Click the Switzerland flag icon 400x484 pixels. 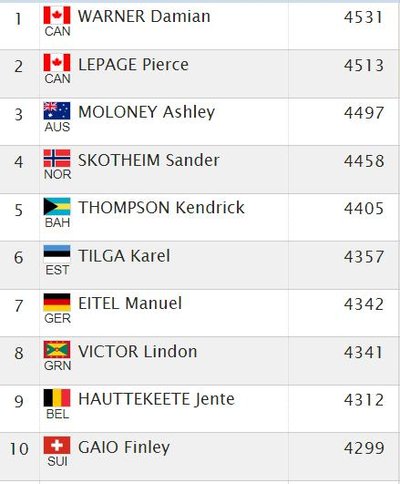57,445
